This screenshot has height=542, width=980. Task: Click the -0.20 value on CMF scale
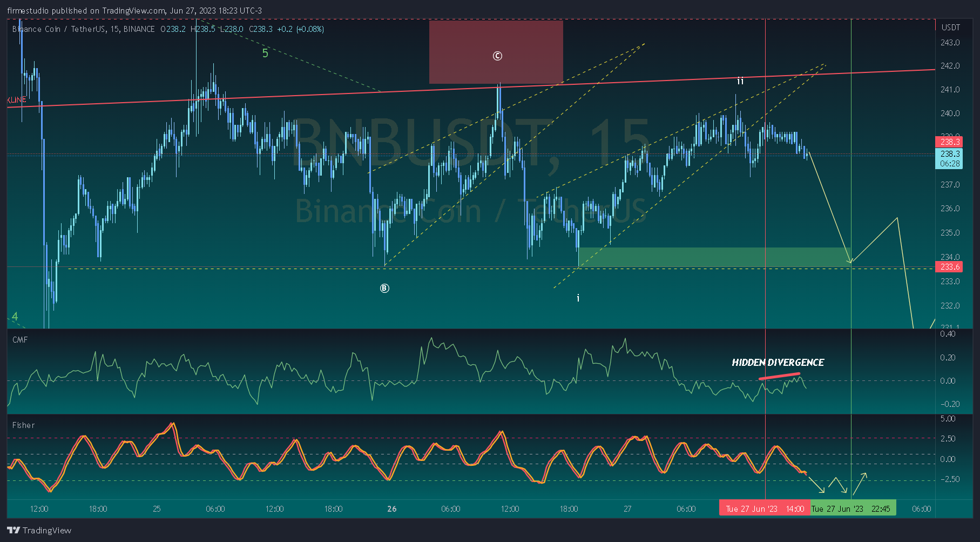coord(950,404)
